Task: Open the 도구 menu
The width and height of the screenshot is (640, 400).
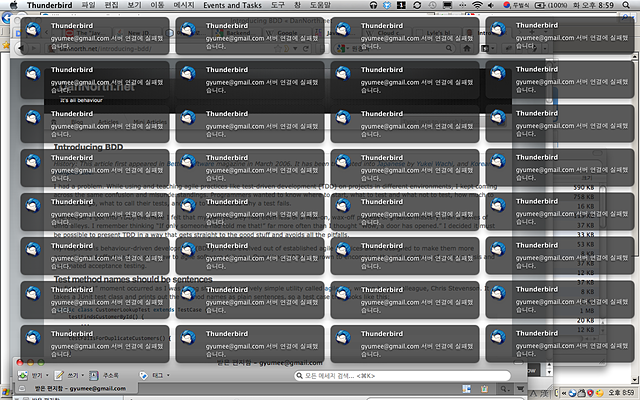Action: click(278, 5)
